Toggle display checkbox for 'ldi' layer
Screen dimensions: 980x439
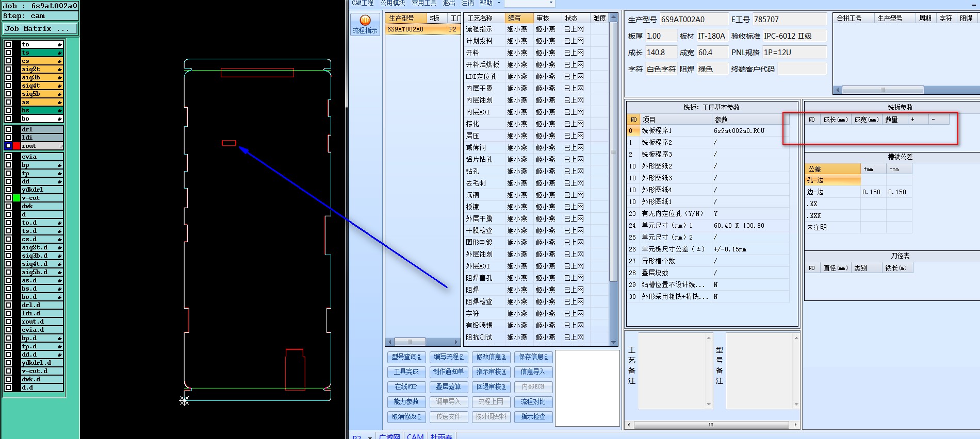(x=8, y=138)
